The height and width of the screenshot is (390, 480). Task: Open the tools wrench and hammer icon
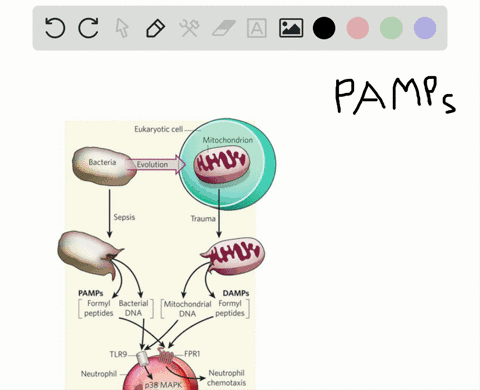pyautogui.click(x=189, y=28)
